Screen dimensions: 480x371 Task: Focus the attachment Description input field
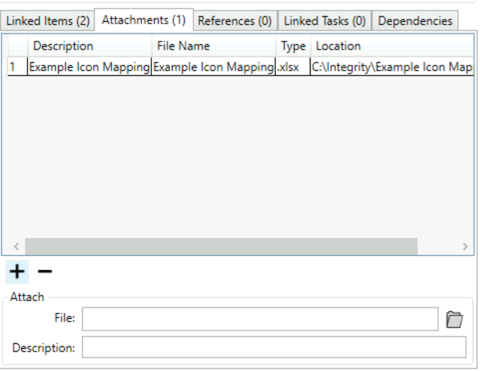coord(274,347)
